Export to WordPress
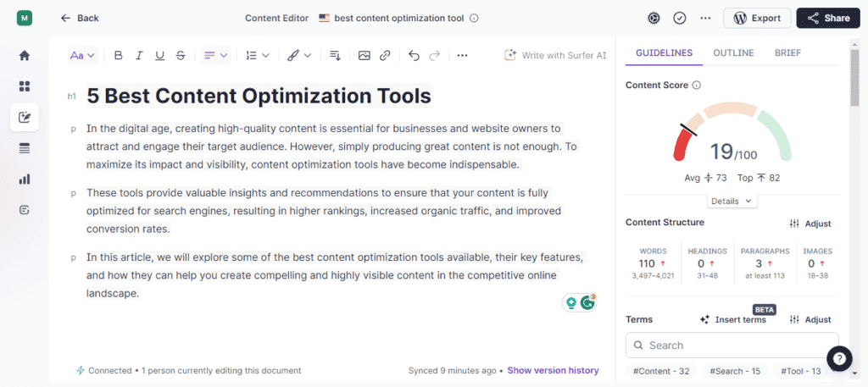 (757, 18)
